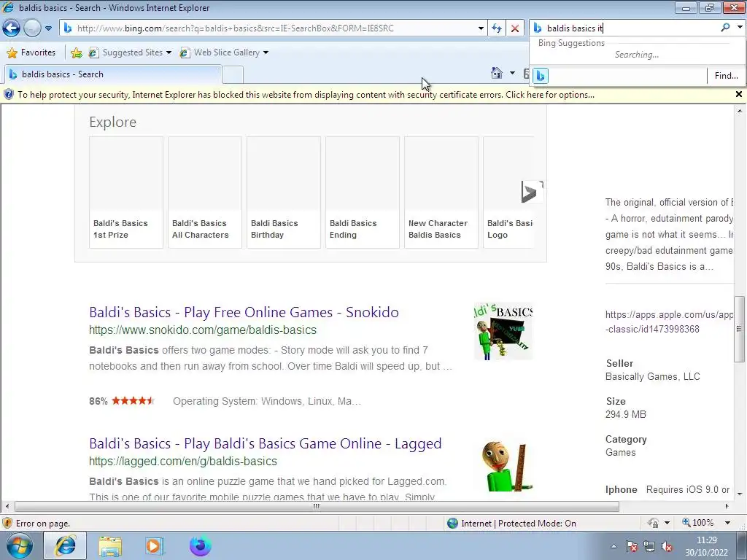
Task: Click the Snokido result thumbnail image
Action: click(503, 332)
